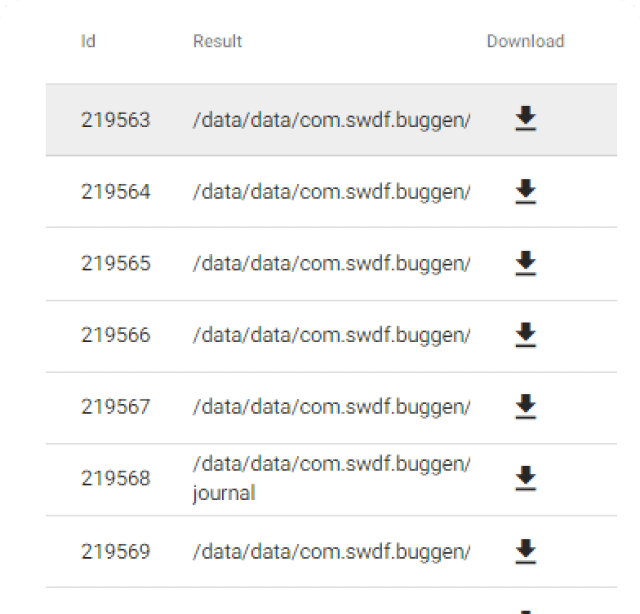Image resolution: width=640 pixels, height=614 pixels.
Task: Click the Download column header
Action: 526,41
